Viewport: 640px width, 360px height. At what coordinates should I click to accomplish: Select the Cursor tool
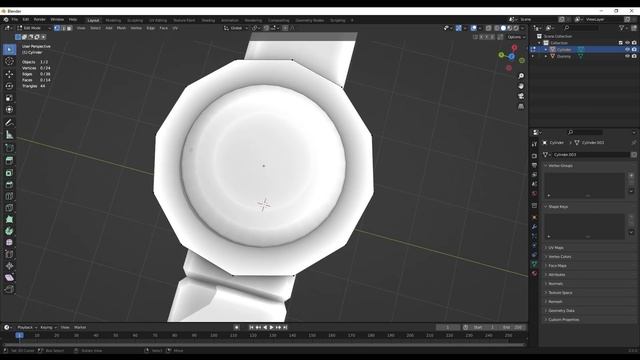pos(9,61)
